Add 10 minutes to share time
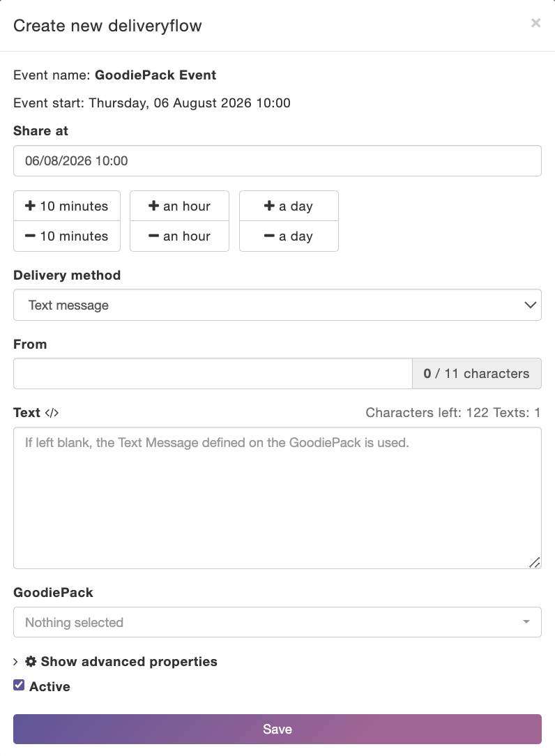Viewport: 555px width, 756px height. [x=67, y=206]
